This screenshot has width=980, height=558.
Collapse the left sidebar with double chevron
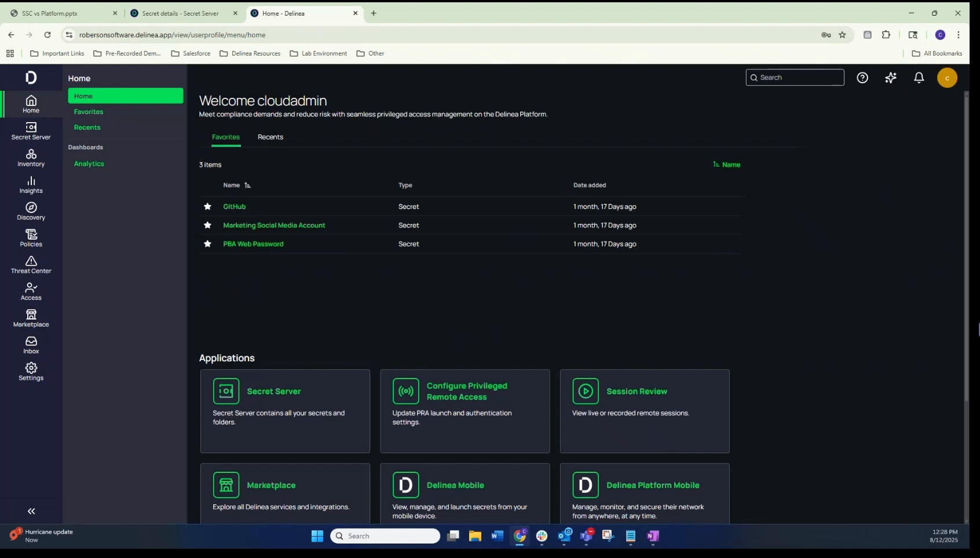(31, 511)
